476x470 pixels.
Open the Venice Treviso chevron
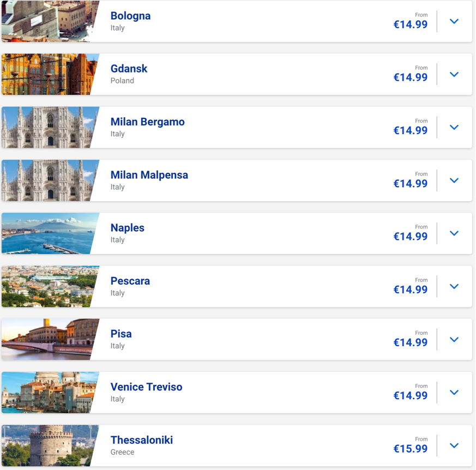point(454,392)
